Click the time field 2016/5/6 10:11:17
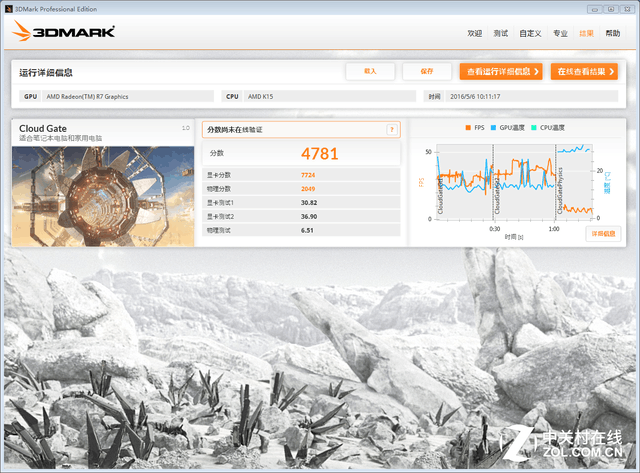 [x=532, y=97]
